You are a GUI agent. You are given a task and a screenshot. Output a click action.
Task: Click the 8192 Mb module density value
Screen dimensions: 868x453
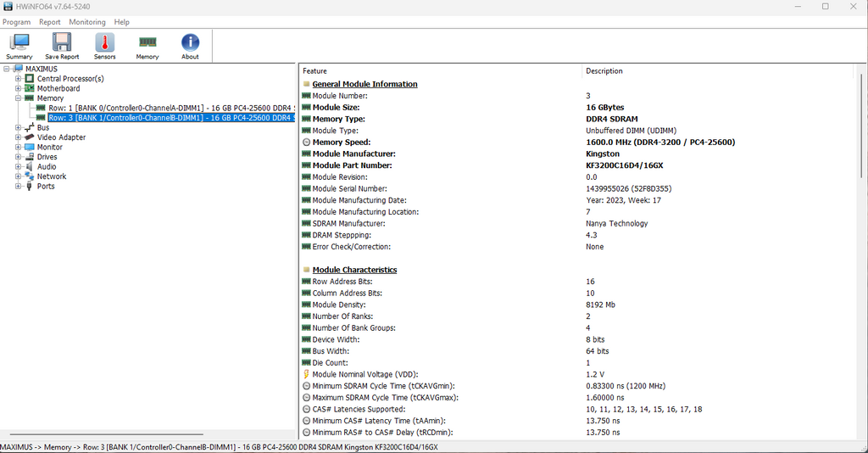[x=601, y=305]
